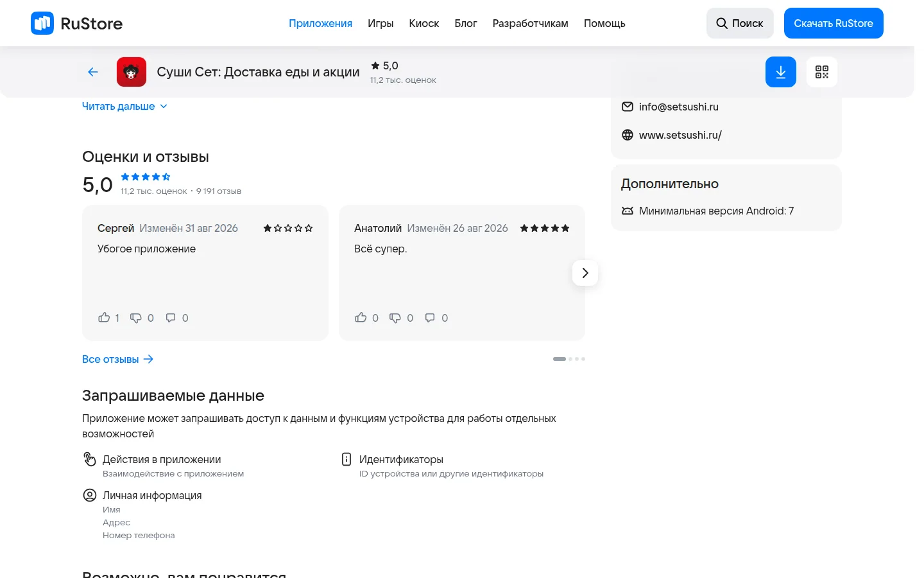Open the Блог section
The width and height of the screenshot is (924, 578).
(466, 23)
